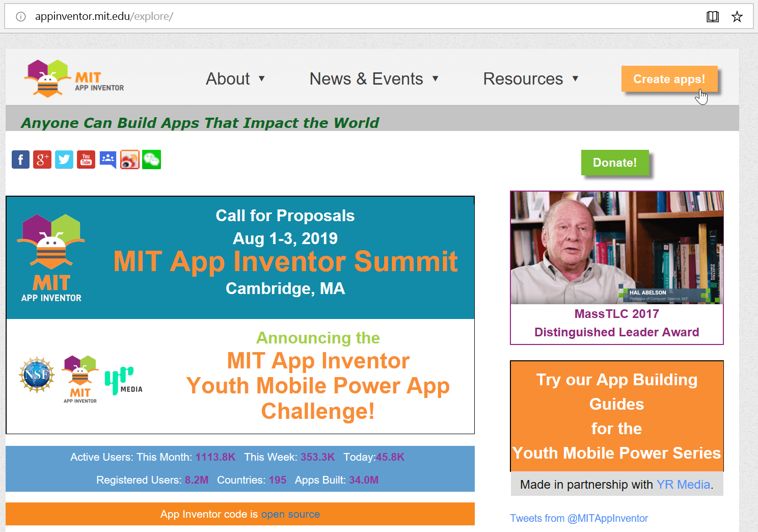The height and width of the screenshot is (532, 758).
Task: Click the countries value '195'
Action: pyautogui.click(x=278, y=480)
